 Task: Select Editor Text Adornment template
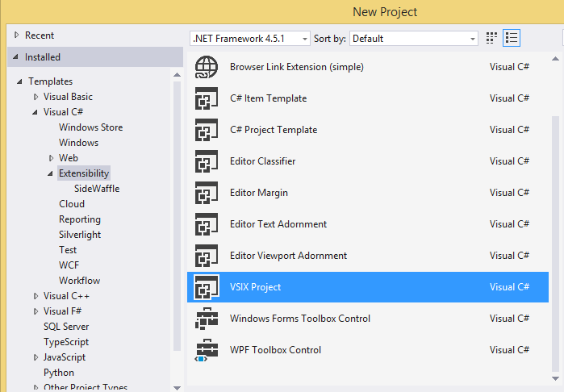point(278,224)
